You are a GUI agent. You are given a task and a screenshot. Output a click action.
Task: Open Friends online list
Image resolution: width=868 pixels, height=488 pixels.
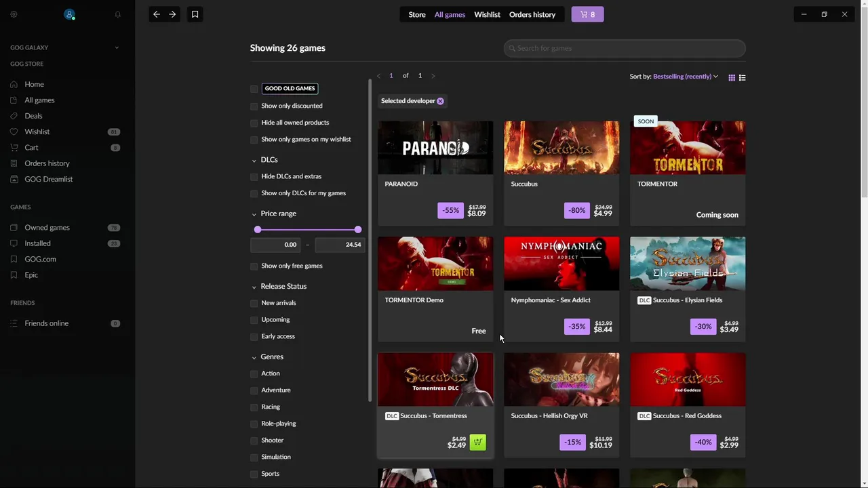point(46,323)
